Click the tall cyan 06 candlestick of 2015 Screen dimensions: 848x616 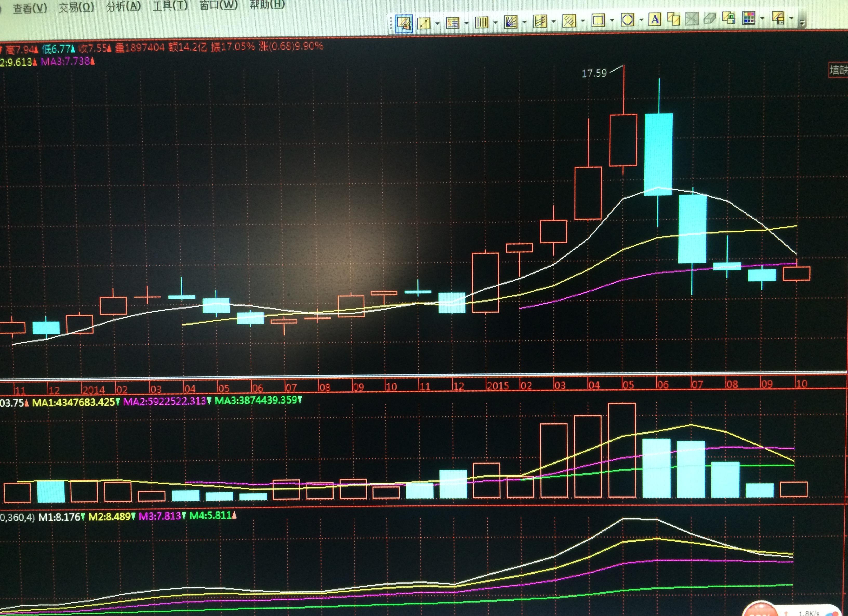(658, 154)
